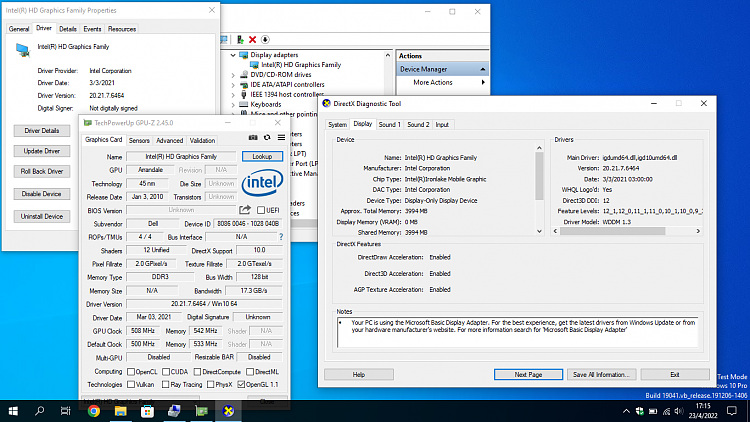Collapse the Display adapters tree node

233,55
